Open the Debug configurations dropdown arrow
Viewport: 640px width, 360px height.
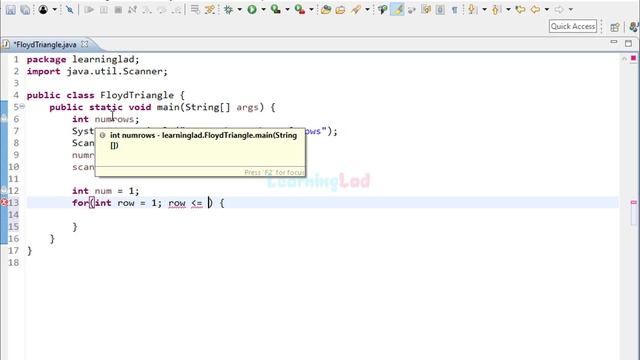[x=240, y=9]
